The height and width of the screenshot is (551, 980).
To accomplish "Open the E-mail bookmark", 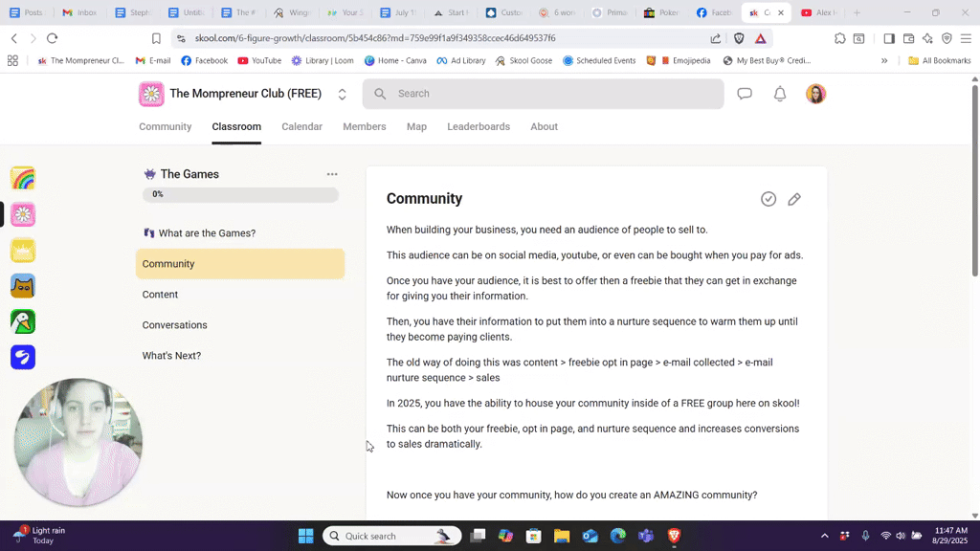I will [153, 60].
